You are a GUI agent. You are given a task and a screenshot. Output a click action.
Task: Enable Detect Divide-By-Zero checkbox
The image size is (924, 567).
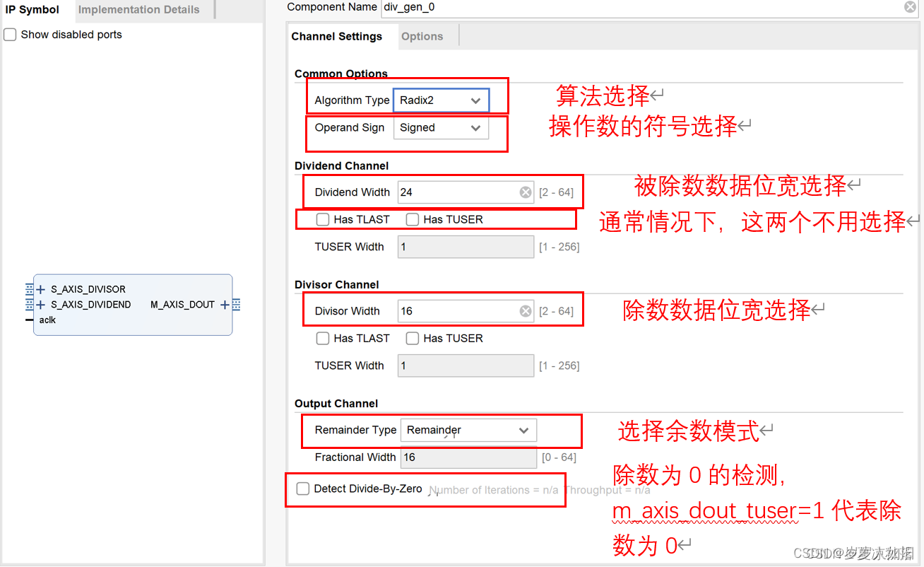coord(303,489)
